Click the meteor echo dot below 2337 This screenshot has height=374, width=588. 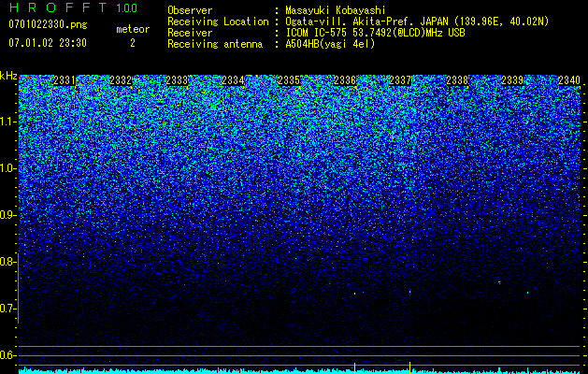[409, 291]
